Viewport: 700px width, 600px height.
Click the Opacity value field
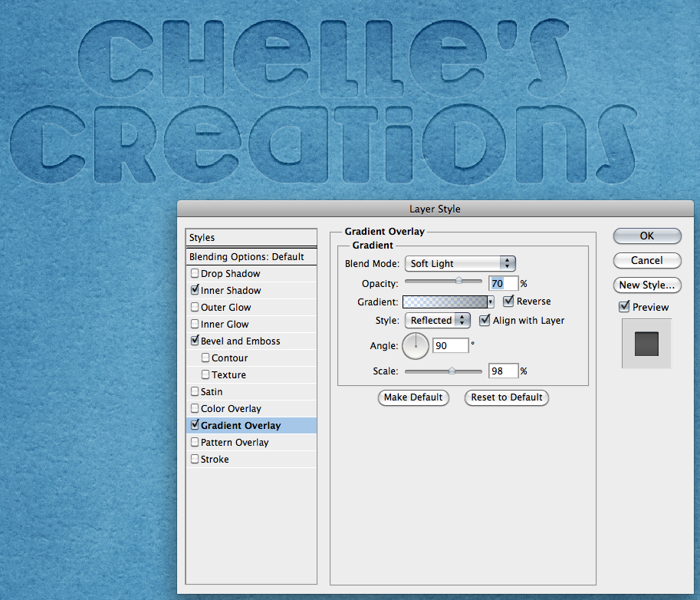pyautogui.click(x=504, y=283)
